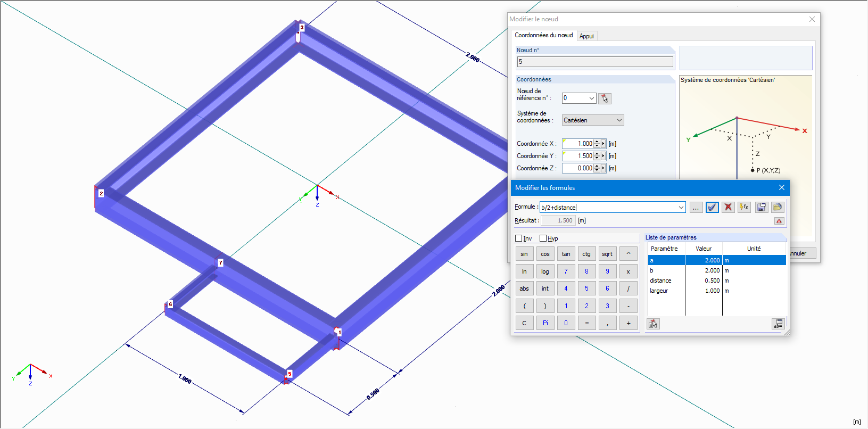Click the log function button
This screenshot has width=868, height=429.
coord(545,271)
